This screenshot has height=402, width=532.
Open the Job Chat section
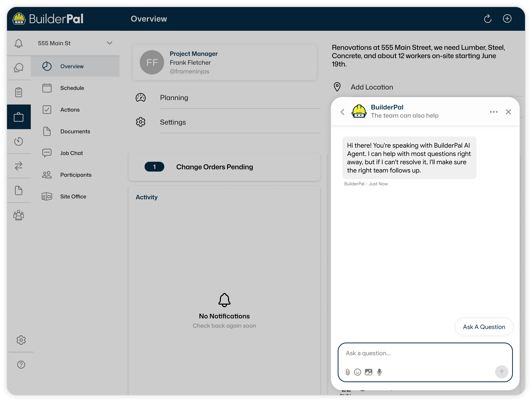pos(71,153)
